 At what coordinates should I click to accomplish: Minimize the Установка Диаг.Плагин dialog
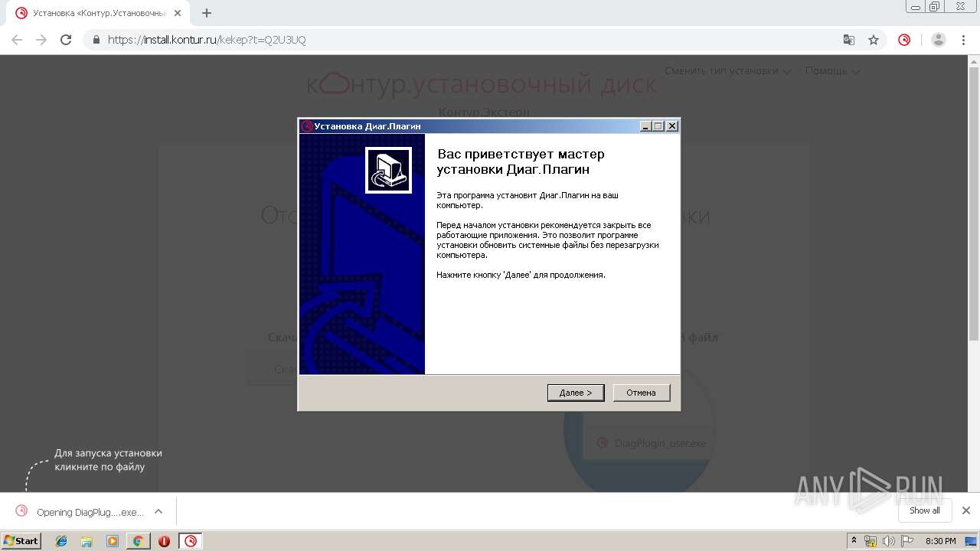pyautogui.click(x=645, y=126)
